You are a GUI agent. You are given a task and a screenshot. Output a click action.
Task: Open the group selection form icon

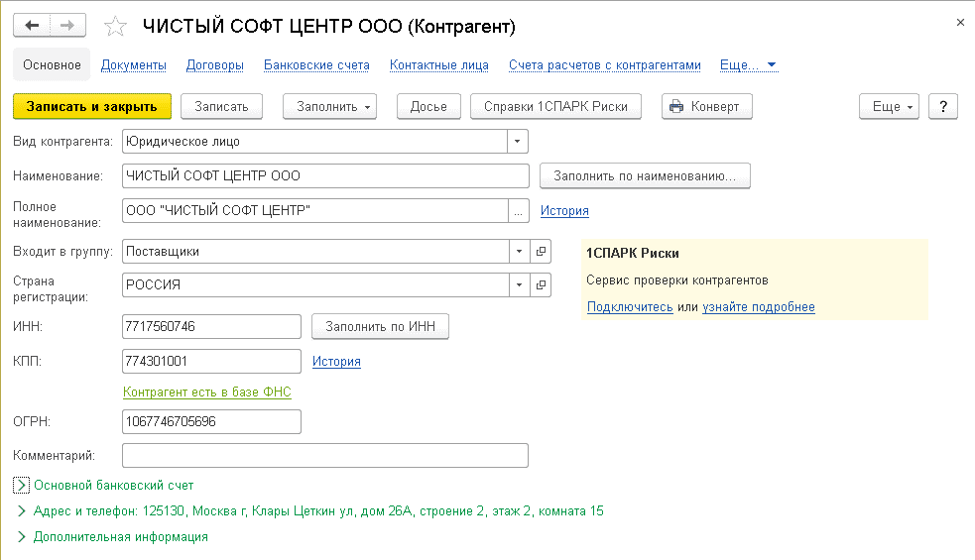click(541, 252)
